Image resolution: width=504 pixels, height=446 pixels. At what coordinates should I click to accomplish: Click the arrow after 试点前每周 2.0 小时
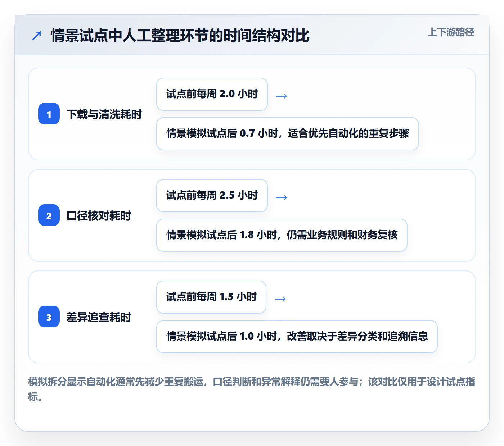click(x=282, y=96)
